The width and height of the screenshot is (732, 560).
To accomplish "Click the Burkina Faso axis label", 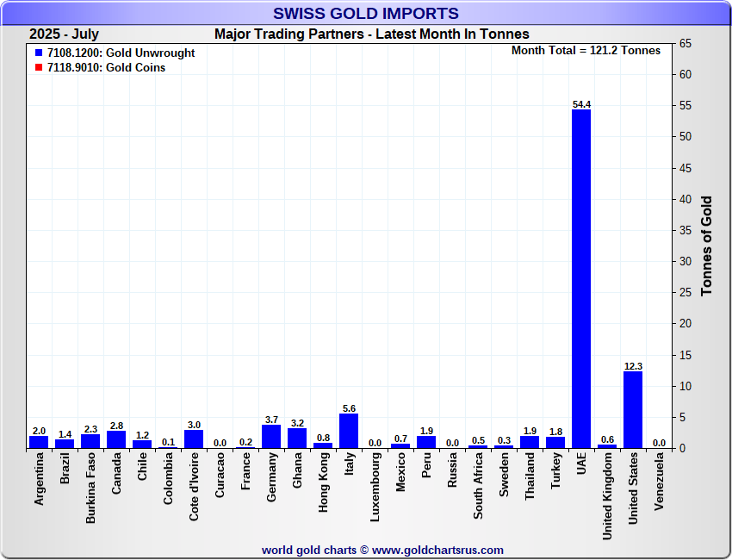I will point(90,488).
